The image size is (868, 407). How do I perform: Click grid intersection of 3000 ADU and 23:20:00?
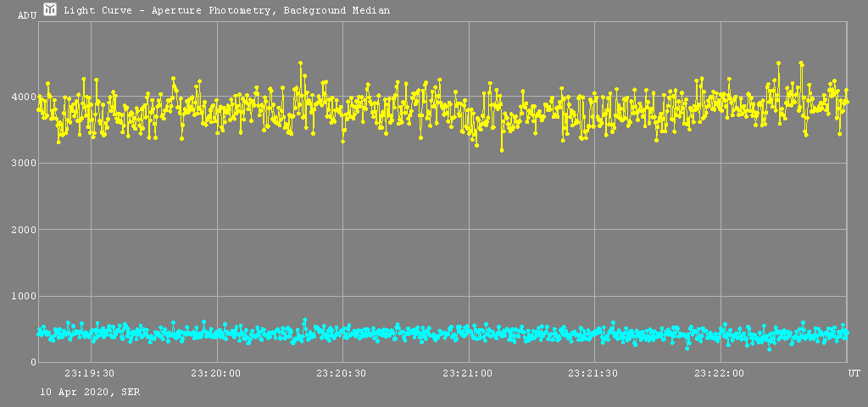point(217,164)
